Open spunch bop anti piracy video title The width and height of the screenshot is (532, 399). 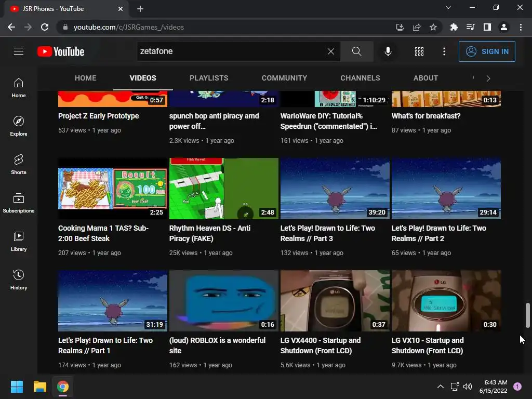(x=214, y=121)
